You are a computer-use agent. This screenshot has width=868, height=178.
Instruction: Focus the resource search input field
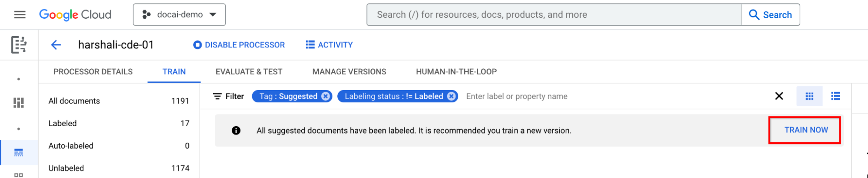(x=554, y=15)
